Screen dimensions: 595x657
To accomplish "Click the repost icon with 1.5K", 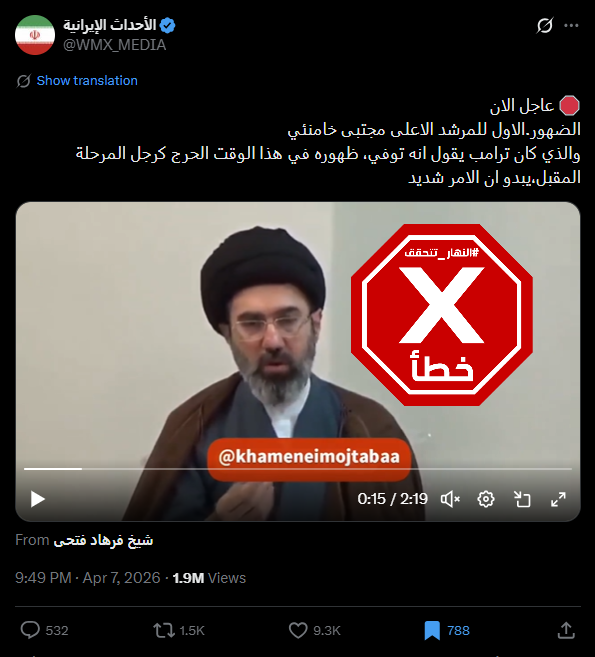I will [x=164, y=630].
